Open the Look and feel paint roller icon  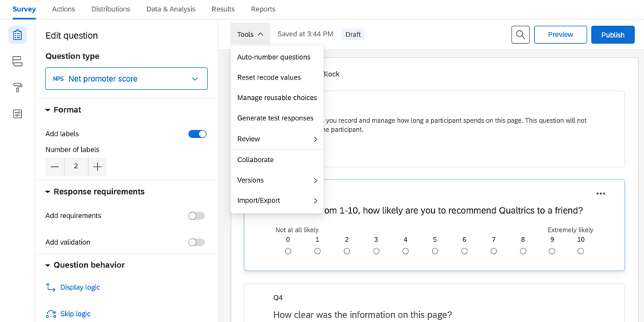17,87
